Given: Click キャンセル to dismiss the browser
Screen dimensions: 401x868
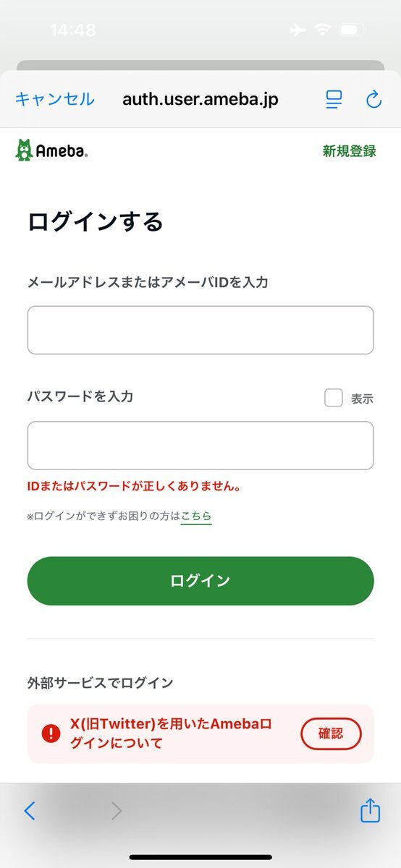Looking at the screenshot, I should 55,99.
